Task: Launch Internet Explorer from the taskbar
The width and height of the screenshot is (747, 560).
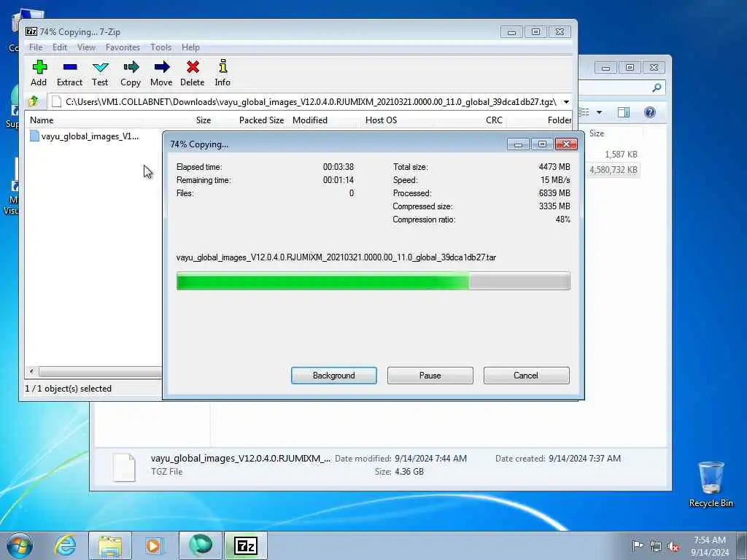Action: tap(65, 545)
